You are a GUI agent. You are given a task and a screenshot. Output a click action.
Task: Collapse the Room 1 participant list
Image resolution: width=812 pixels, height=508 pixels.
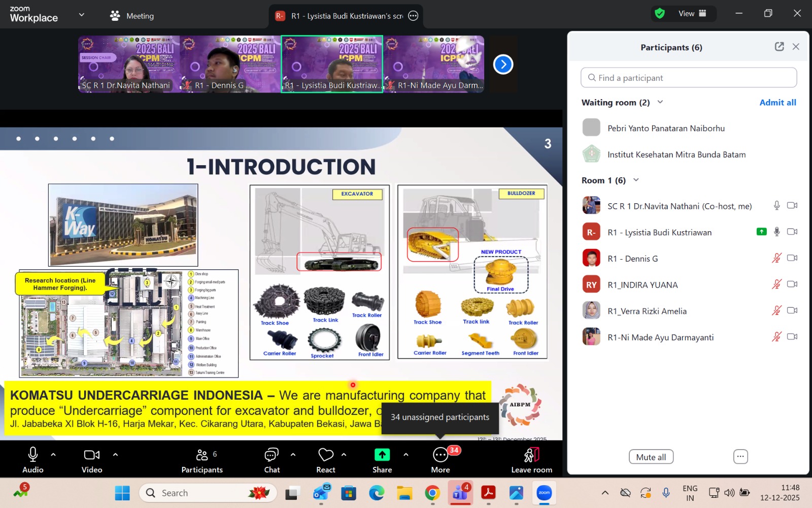636,180
